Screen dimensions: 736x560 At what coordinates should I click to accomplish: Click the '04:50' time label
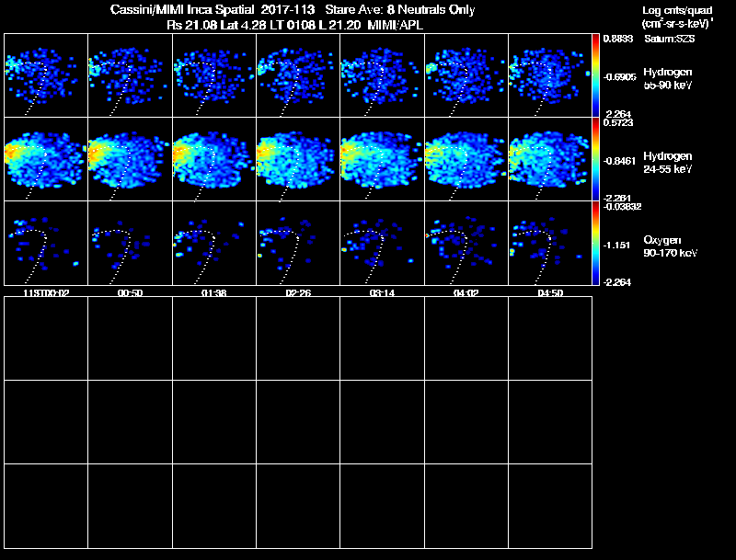pyautogui.click(x=550, y=292)
